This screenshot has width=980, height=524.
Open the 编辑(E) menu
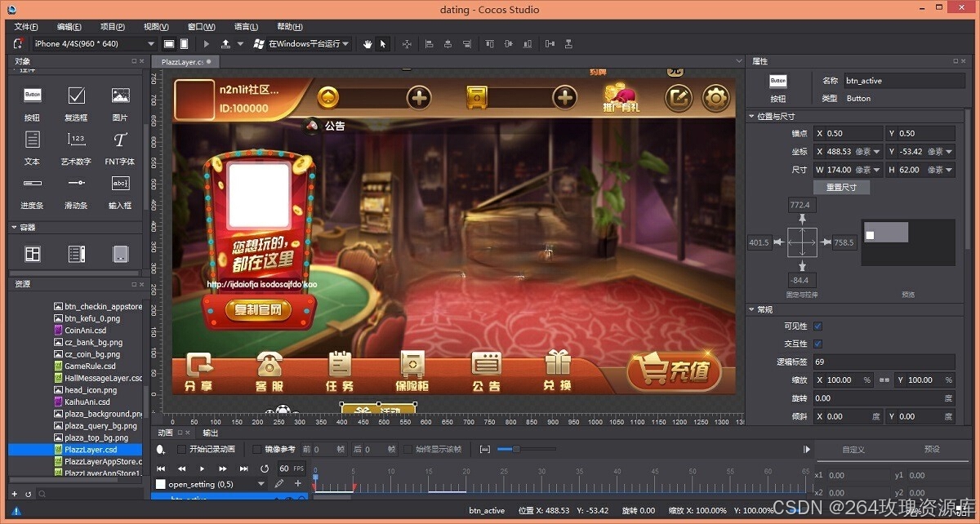pos(69,26)
